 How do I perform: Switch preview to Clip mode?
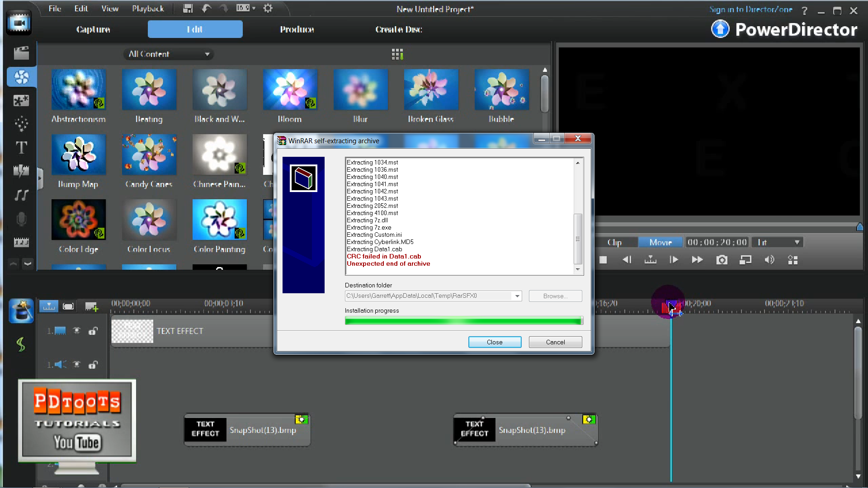(x=614, y=242)
